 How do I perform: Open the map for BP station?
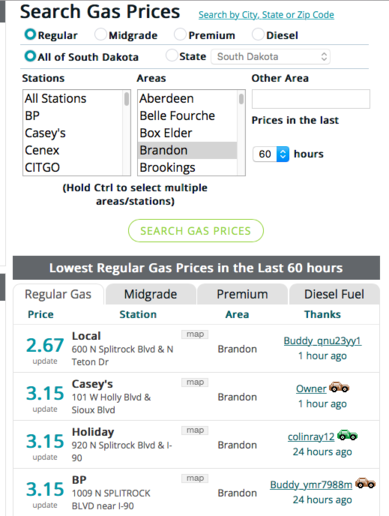point(195,478)
